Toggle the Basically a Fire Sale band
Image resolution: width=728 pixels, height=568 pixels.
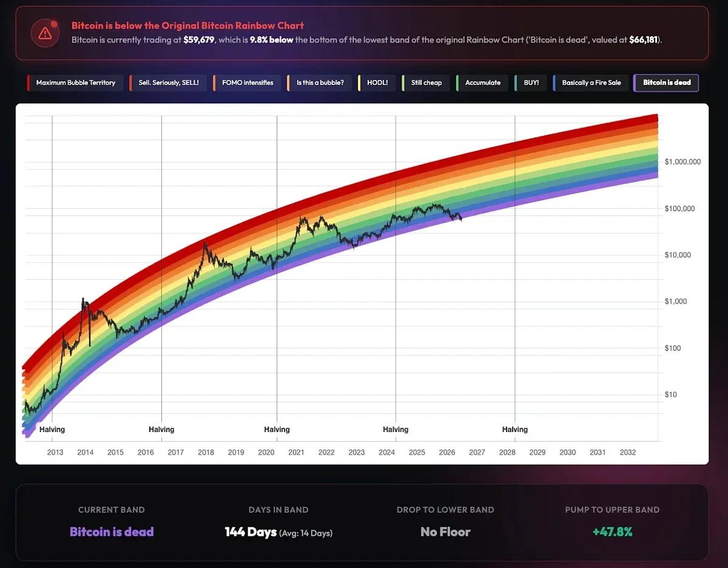point(591,83)
